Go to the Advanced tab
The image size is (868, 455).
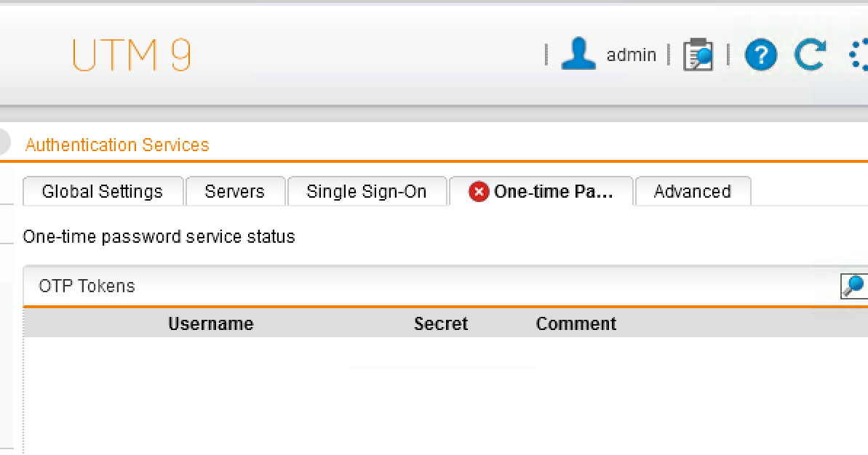click(x=692, y=192)
